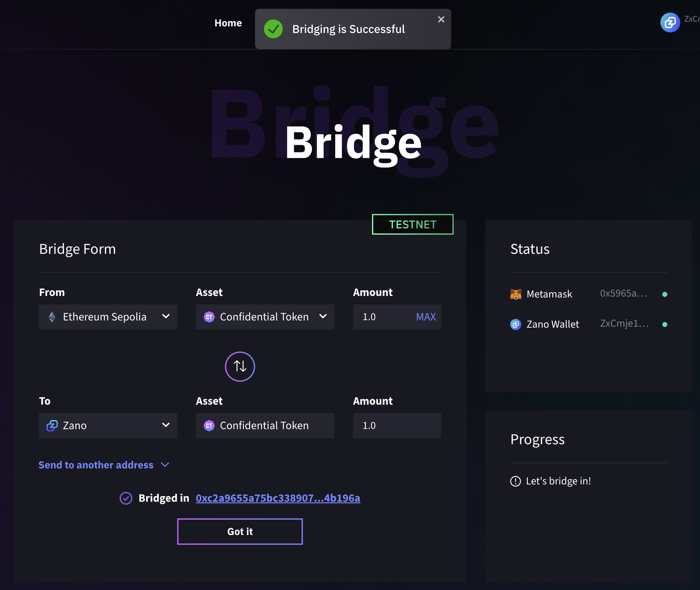Click MAX to fill the amount
The width and height of the screenshot is (700, 590).
[425, 317]
